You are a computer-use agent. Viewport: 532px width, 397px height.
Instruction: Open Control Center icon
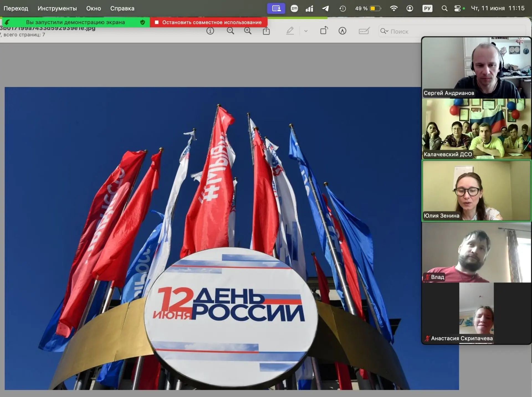point(457,8)
